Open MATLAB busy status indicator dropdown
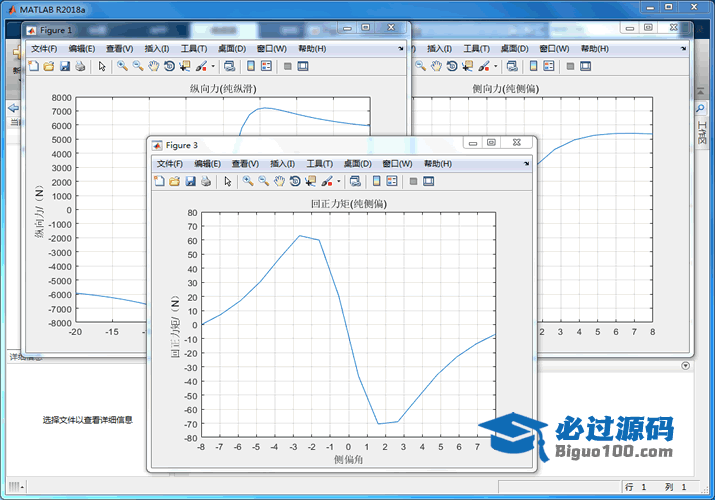 click(x=16, y=487)
